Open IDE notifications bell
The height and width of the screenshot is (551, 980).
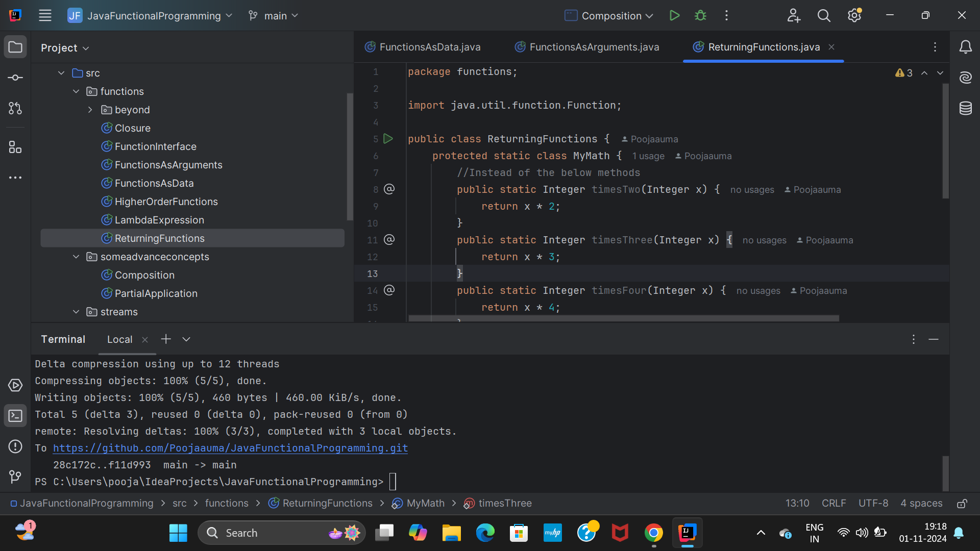(x=965, y=47)
